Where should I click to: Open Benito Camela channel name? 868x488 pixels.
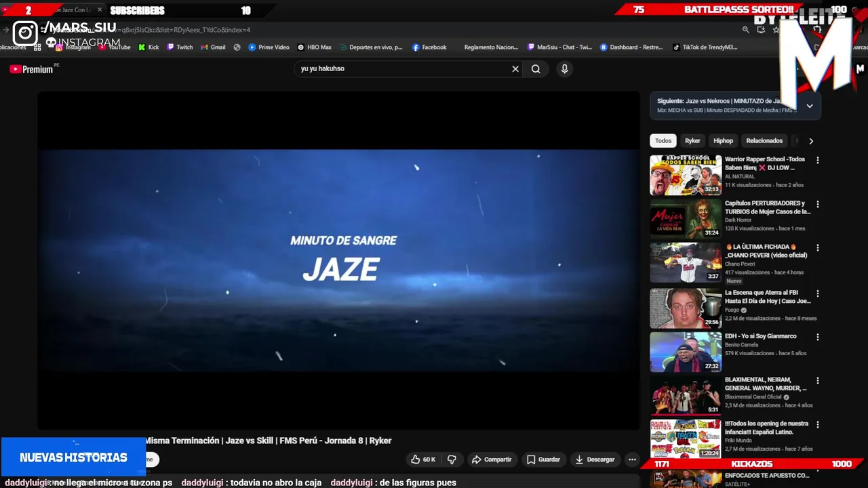(742, 345)
